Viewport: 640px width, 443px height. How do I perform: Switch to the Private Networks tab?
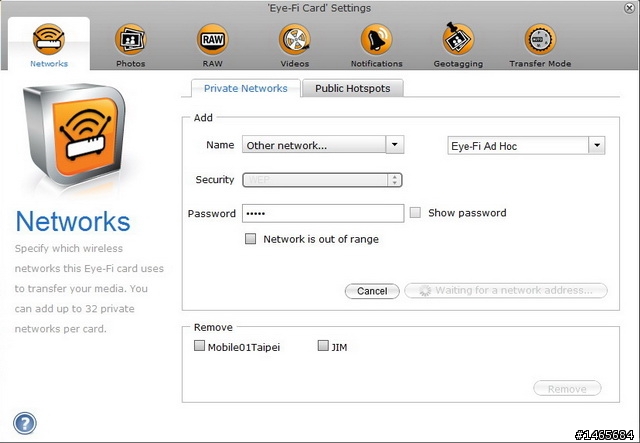click(x=246, y=88)
